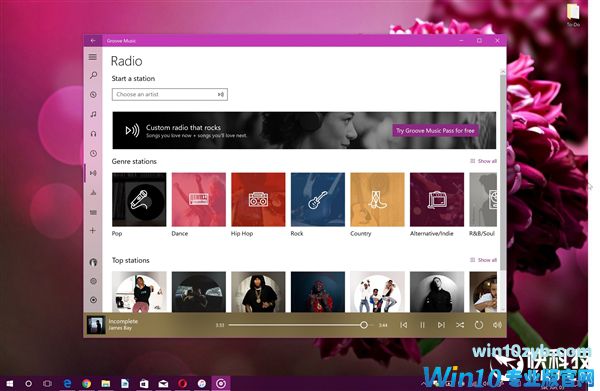
Task: Toggle repeat playback
Action: [x=479, y=325]
